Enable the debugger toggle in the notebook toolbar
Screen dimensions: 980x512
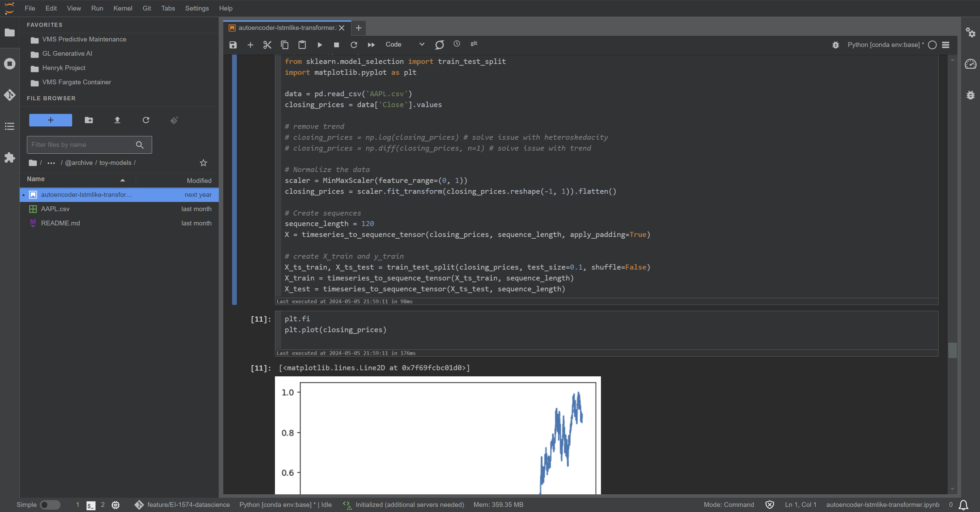[835, 45]
